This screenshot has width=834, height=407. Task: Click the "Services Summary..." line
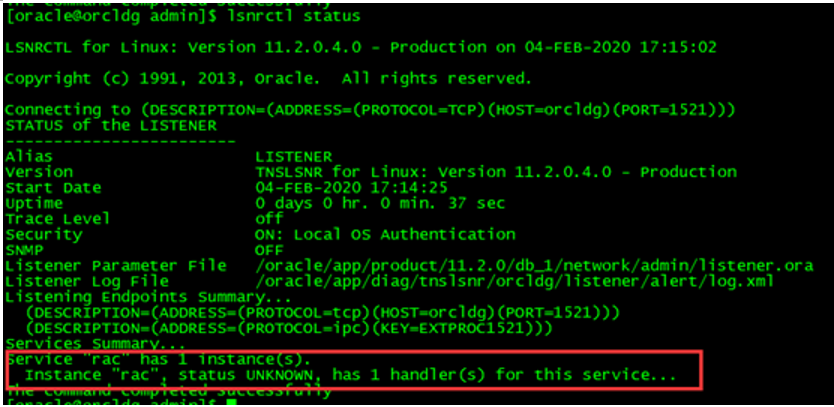[x=78, y=343]
